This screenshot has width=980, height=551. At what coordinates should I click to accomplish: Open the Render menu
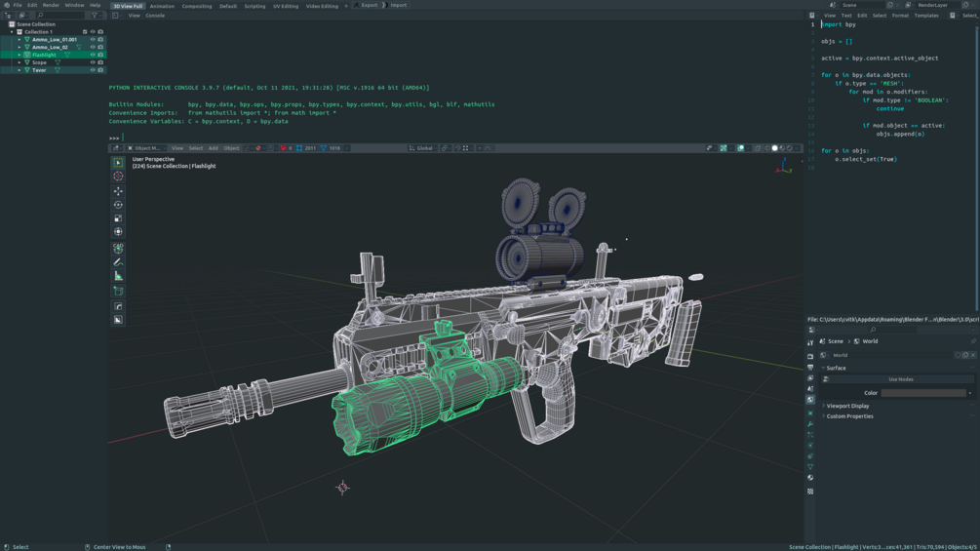pos(51,5)
